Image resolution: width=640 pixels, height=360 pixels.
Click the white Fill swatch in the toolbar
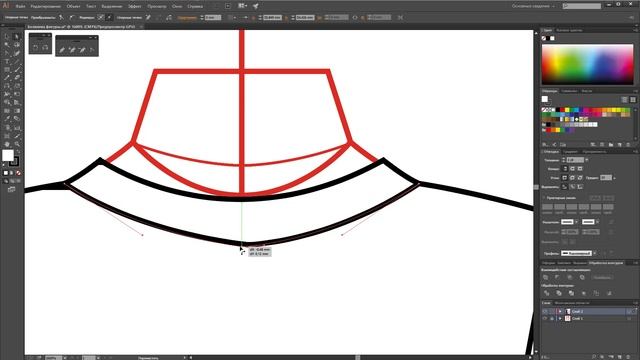8,155
